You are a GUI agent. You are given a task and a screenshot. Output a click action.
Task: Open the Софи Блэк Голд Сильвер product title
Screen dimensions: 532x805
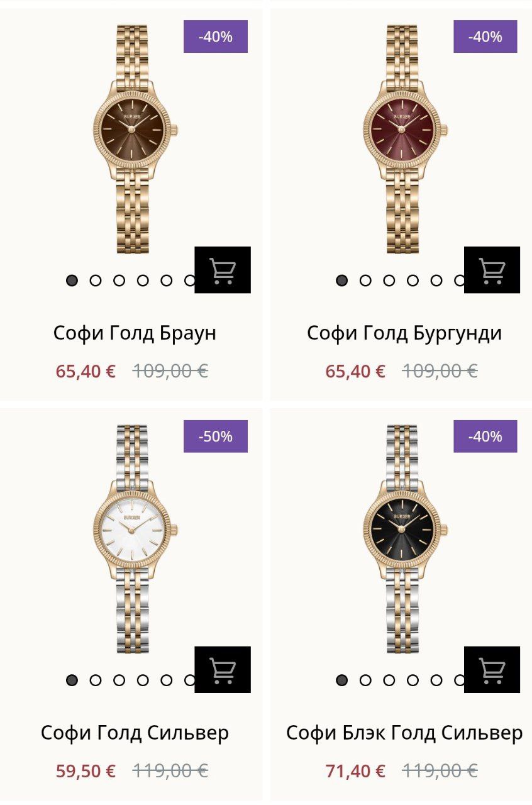tap(404, 733)
